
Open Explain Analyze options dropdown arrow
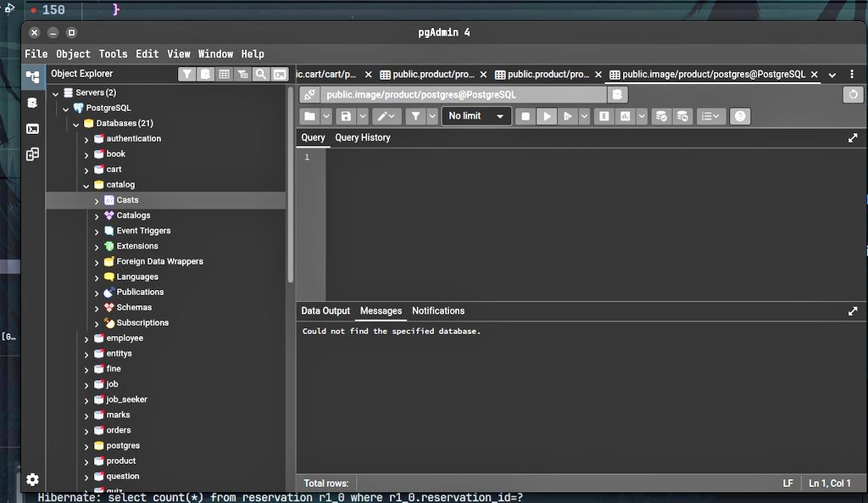(x=642, y=116)
